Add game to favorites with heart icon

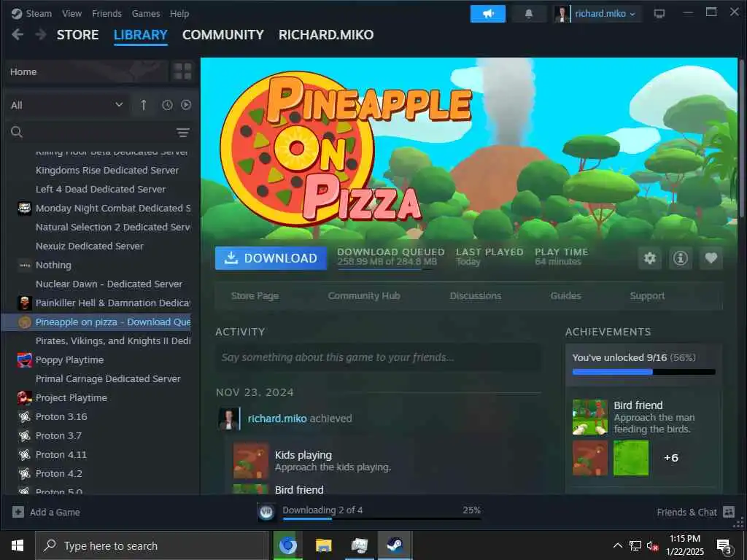(x=711, y=258)
